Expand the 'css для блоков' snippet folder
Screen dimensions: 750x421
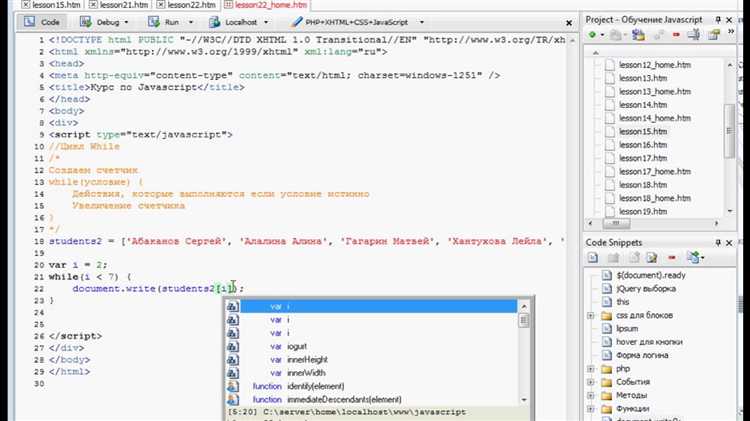[591, 316]
